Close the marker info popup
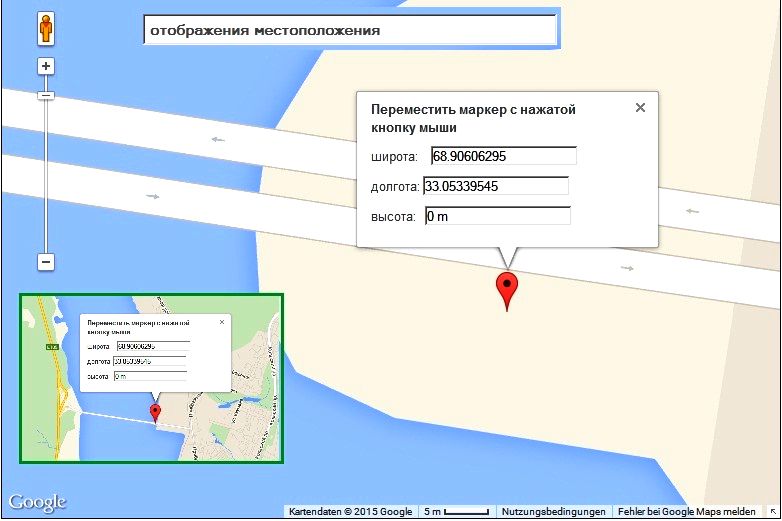 640,108
